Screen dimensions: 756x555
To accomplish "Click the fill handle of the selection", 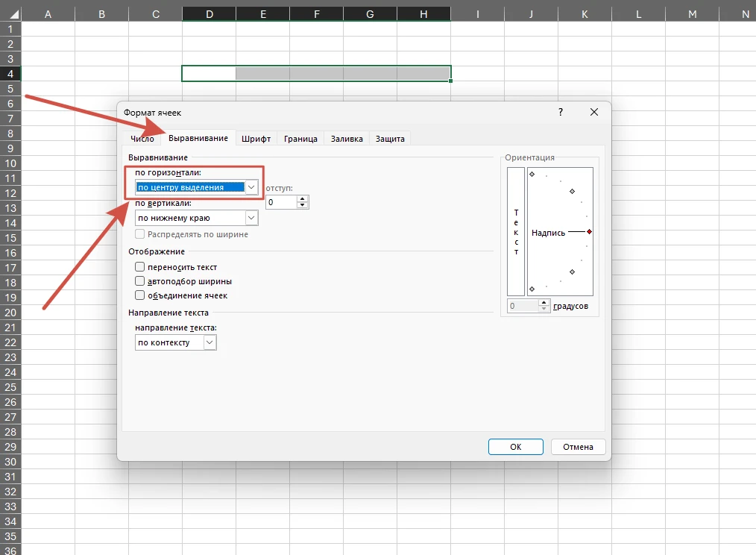I will 451,81.
